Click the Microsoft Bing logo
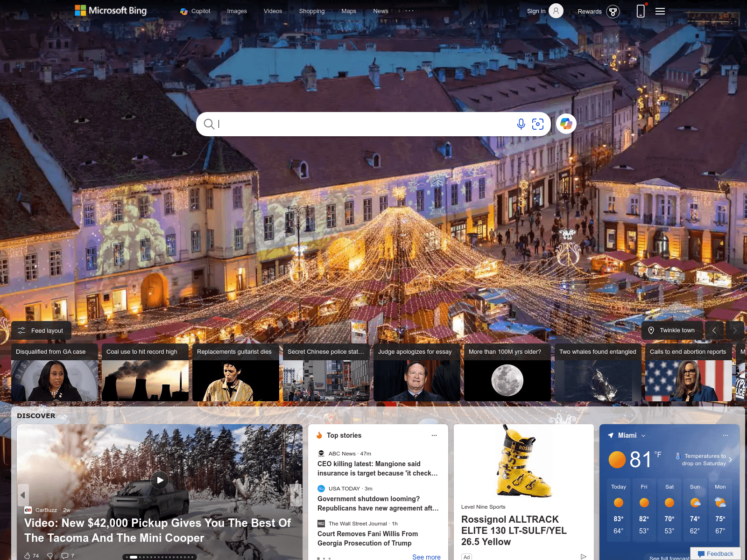 click(x=111, y=11)
